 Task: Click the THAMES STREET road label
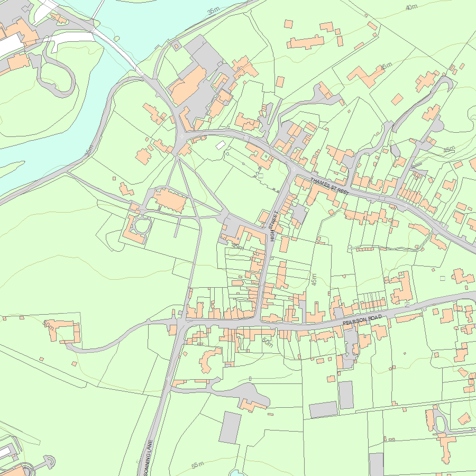pos(329,186)
